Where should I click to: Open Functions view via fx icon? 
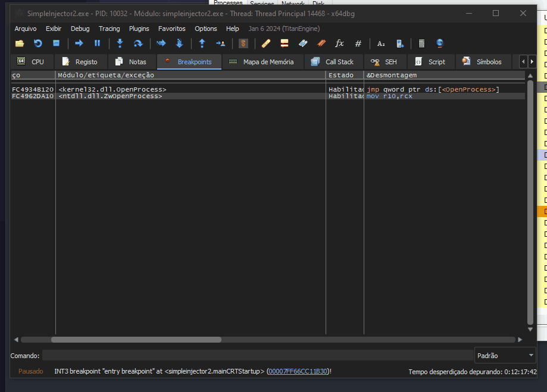[x=340, y=43]
